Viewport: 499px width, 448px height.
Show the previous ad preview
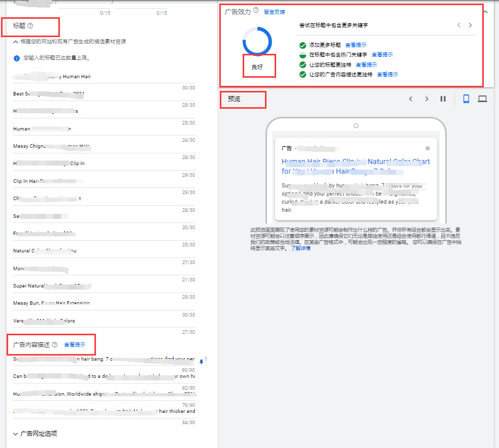point(411,99)
